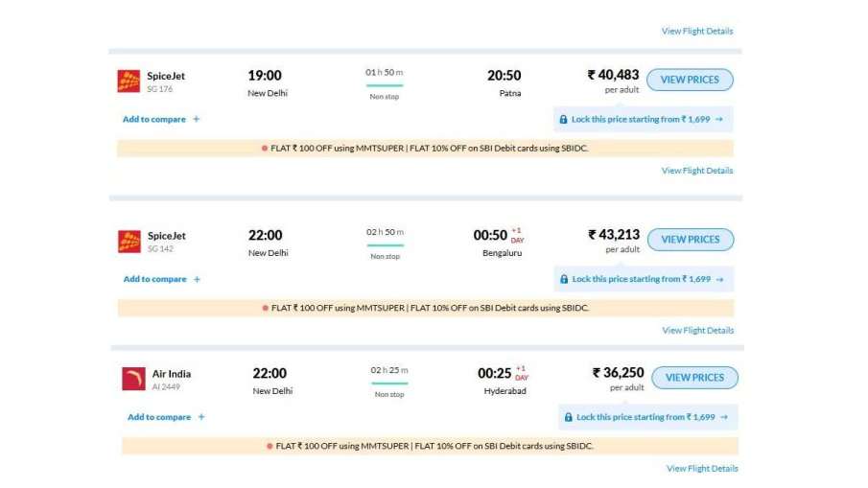
Task: Click the Air India logo icon
Action: 133,379
